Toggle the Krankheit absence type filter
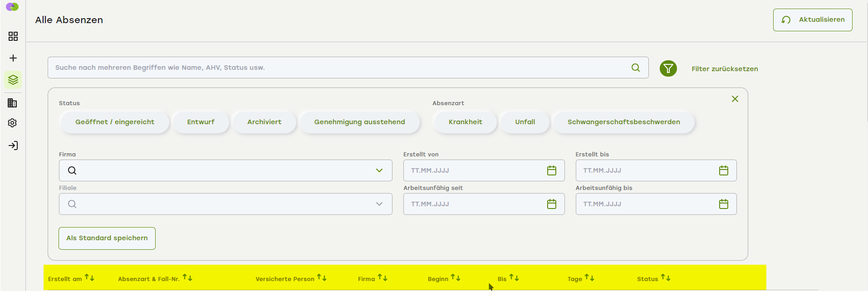Viewport: 868px width, 291px height. coord(465,122)
